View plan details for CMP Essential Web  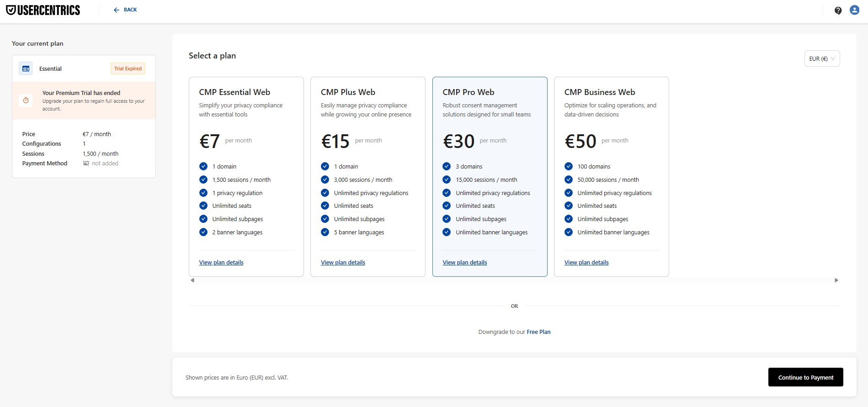click(x=221, y=263)
